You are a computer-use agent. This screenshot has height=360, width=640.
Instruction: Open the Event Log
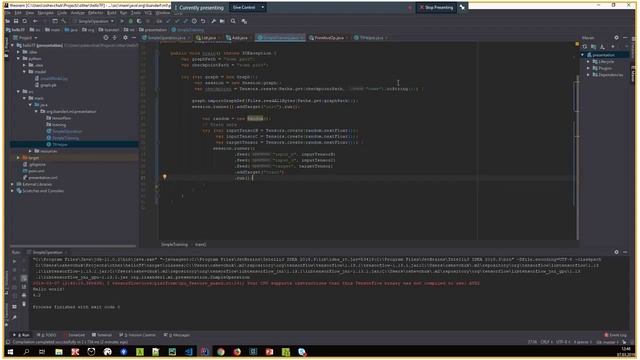point(615,335)
